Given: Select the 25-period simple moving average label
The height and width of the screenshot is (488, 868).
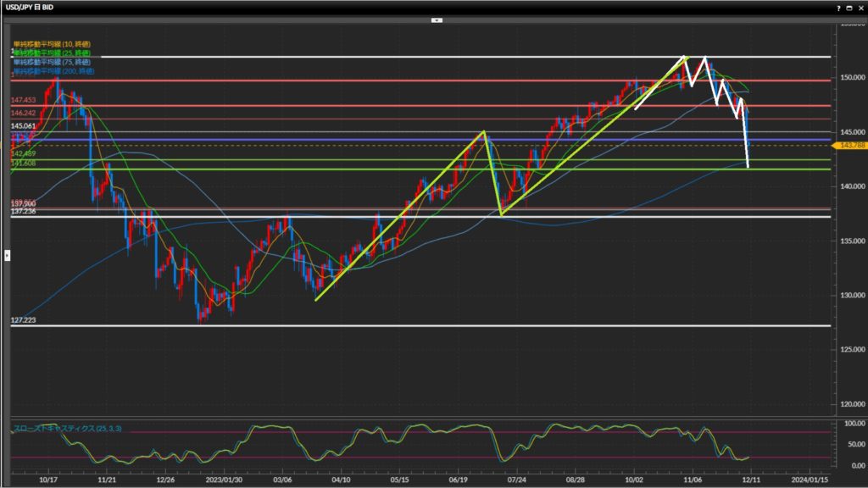Looking at the screenshot, I should [51, 53].
